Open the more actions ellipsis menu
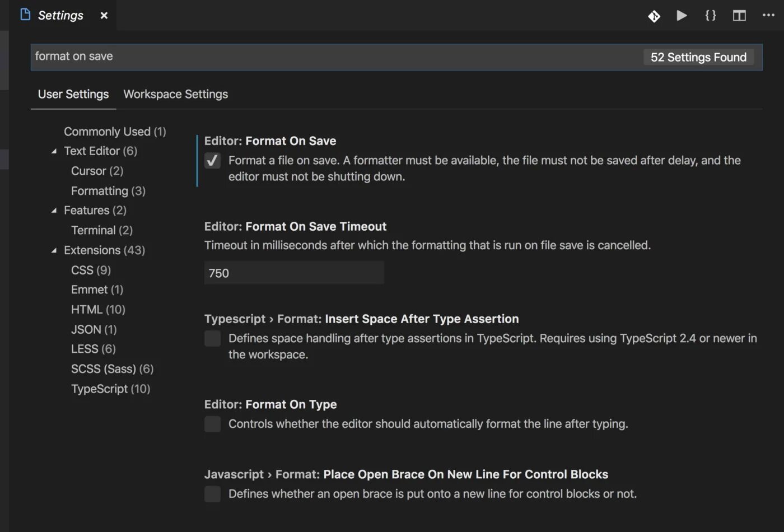Viewport: 784px width, 532px height. pos(768,15)
